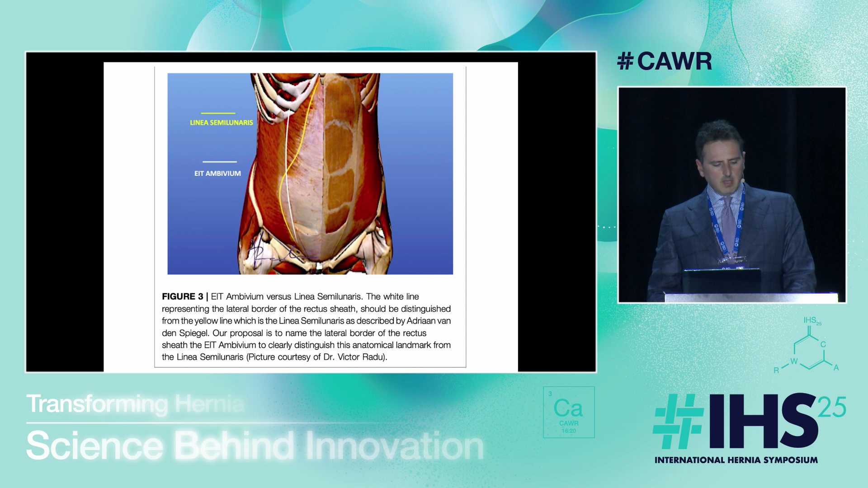Viewport: 868px width, 488px height.
Task: Click the Ca CAWR 16:20 element tile
Action: (x=568, y=412)
